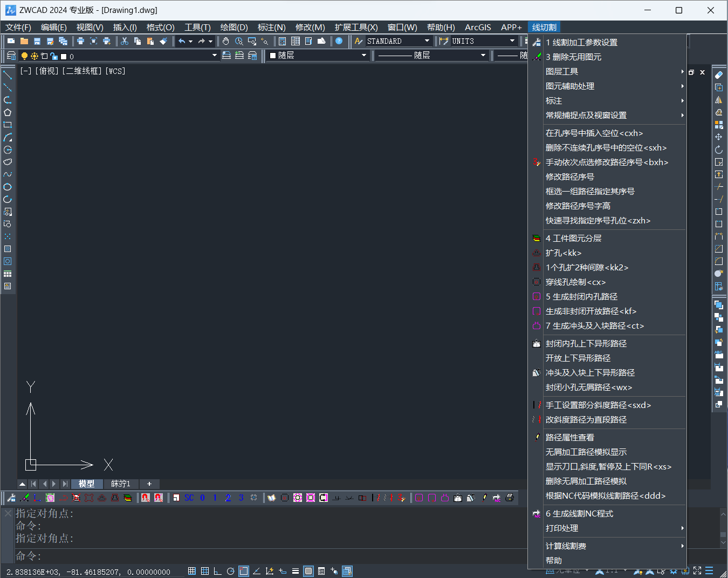Expand the Undo history dropdown arrow
The image size is (728, 578).
point(190,41)
